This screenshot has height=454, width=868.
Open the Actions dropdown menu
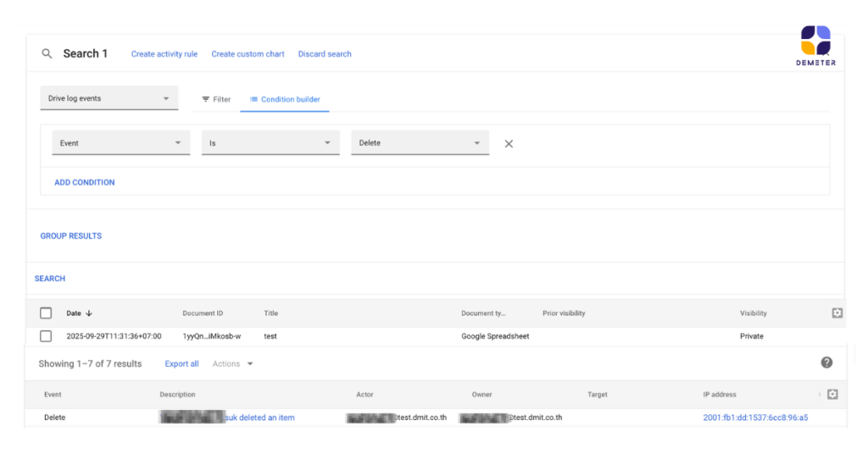pos(232,364)
